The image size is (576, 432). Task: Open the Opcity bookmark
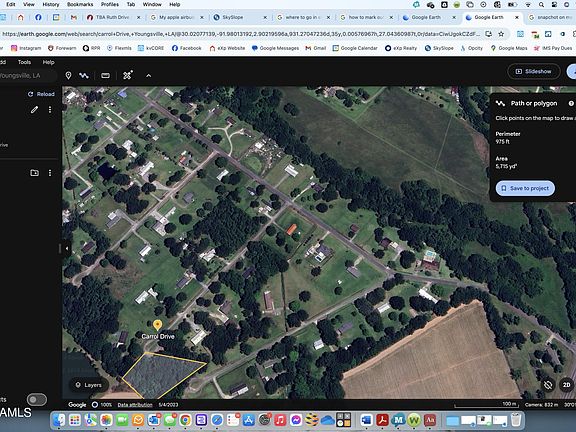pos(471,48)
